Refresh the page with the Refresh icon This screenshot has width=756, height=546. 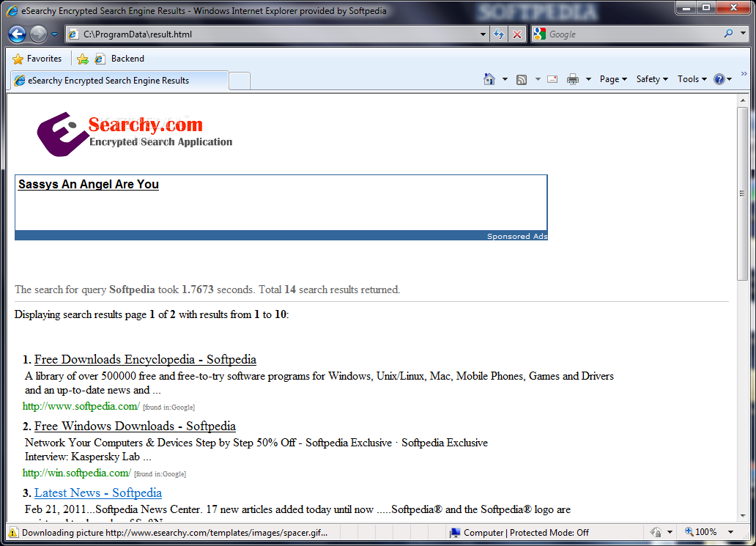pos(499,34)
